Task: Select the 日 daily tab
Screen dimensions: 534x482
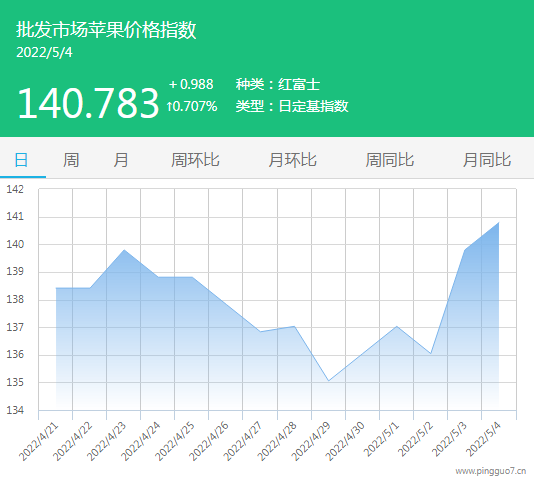Action: click(21, 160)
